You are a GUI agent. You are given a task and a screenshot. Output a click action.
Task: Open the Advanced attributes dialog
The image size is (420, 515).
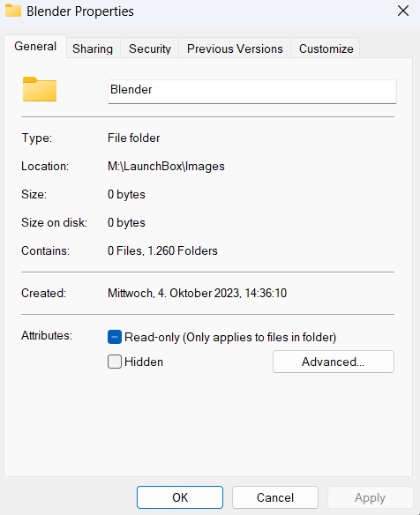click(x=334, y=362)
